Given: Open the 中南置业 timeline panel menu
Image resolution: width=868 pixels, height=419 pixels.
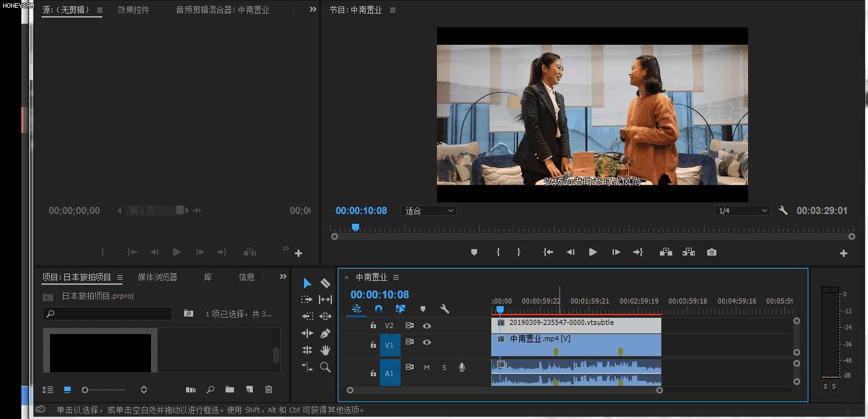Looking at the screenshot, I should tap(395, 277).
